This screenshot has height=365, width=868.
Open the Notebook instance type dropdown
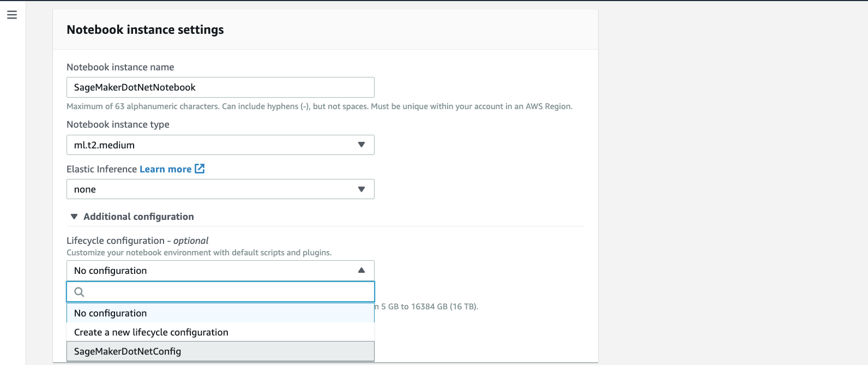coord(220,145)
